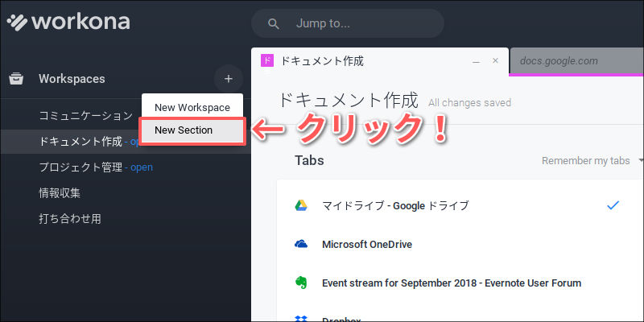Click the Workspaces briefcase icon
The width and height of the screenshot is (644, 322).
pyautogui.click(x=16, y=78)
